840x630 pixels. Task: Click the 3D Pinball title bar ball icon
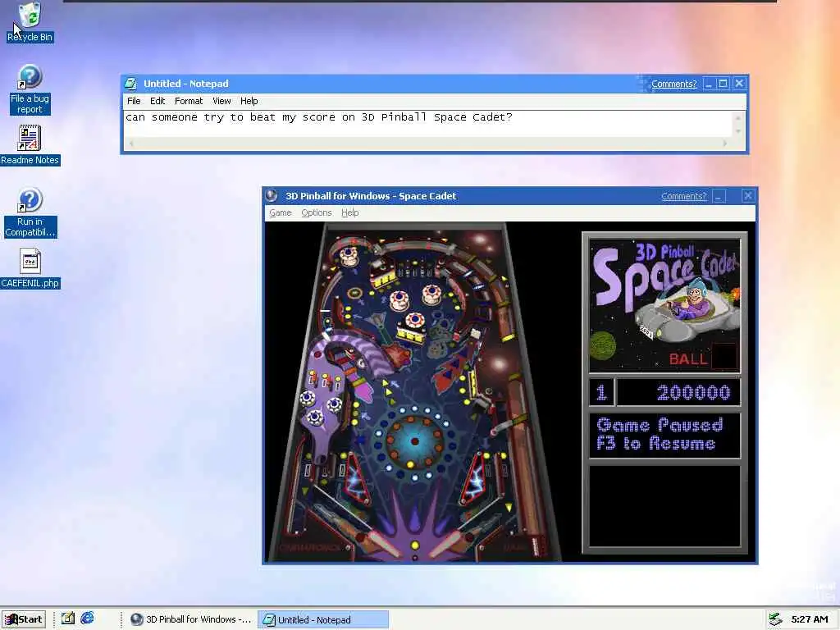click(x=271, y=195)
